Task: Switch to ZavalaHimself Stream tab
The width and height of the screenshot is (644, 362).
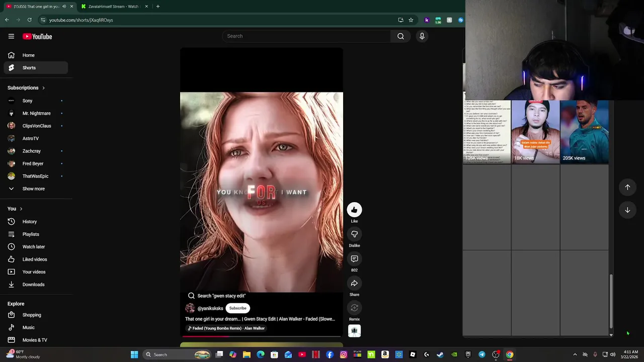Action: [x=114, y=7]
